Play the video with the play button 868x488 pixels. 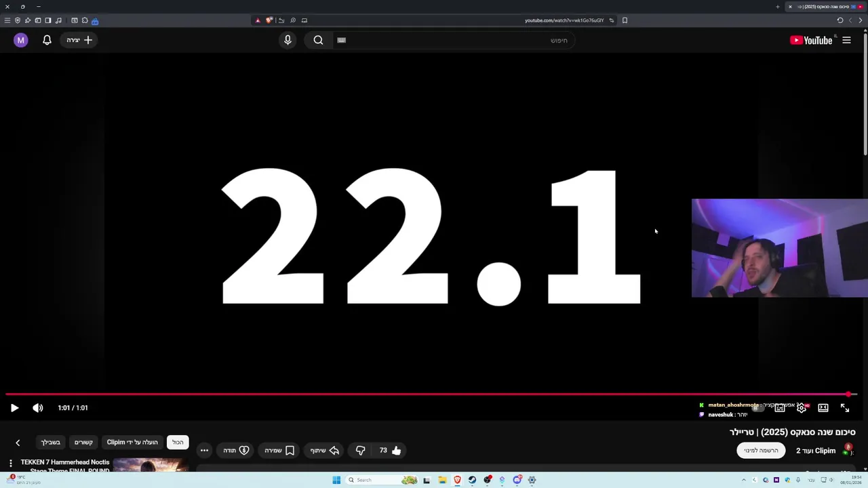14,408
